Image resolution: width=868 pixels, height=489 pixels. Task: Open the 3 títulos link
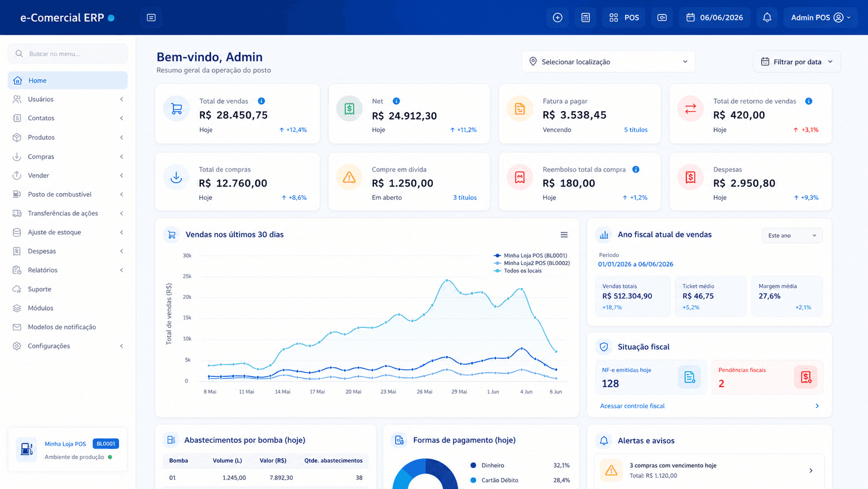click(x=465, y=197)
